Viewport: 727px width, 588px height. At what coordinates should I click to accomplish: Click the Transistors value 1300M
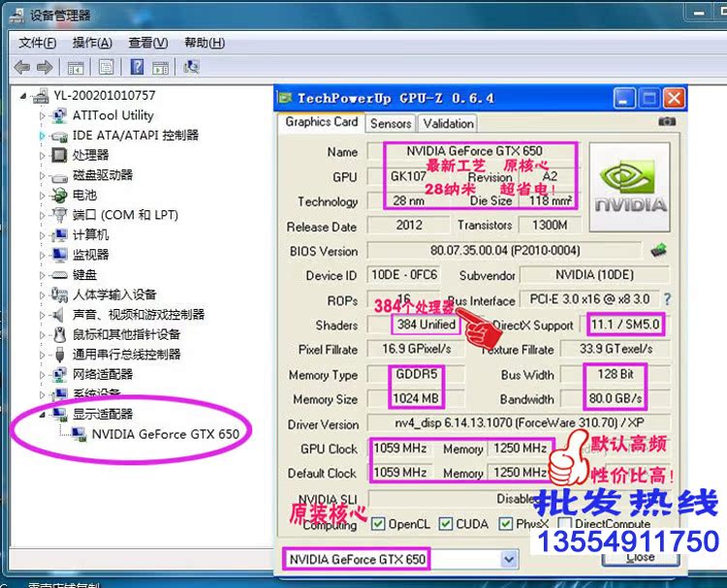point(550,225)
